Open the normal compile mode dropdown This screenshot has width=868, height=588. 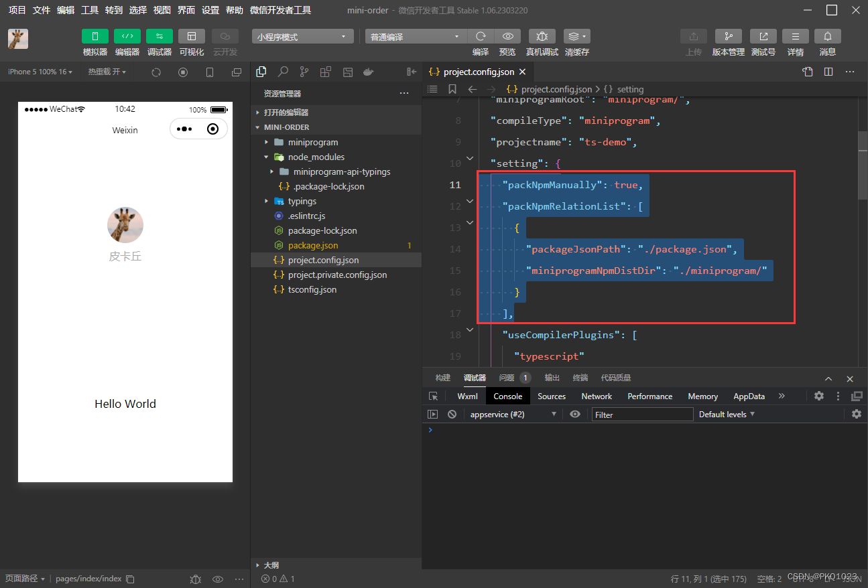point(416,37)
